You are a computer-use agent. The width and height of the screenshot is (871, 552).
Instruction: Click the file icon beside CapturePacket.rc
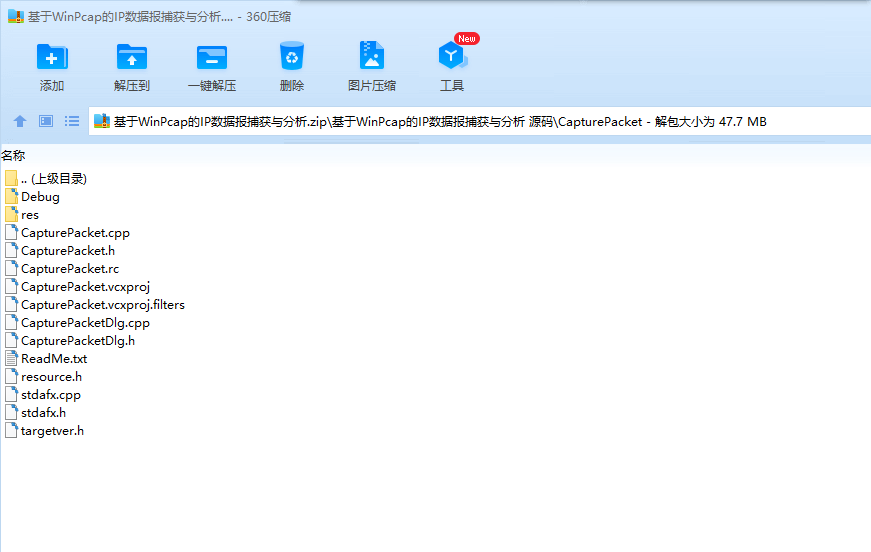(x=11, y=268)
